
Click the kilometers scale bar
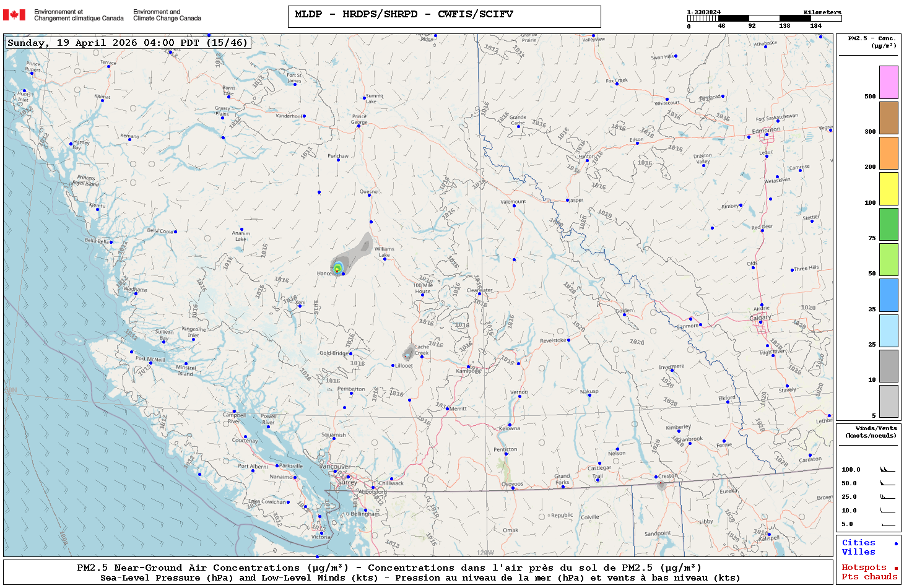(764, 19)
